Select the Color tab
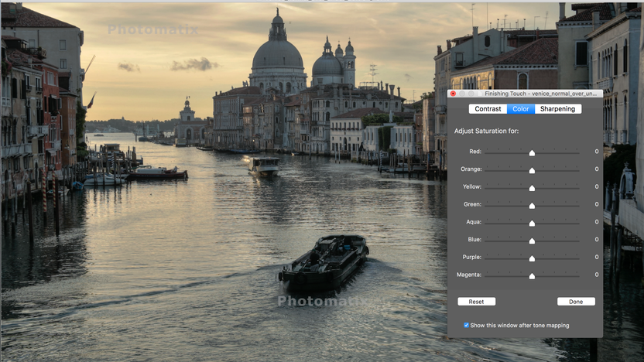Screen dimensions: 644x362 point(521,109)
